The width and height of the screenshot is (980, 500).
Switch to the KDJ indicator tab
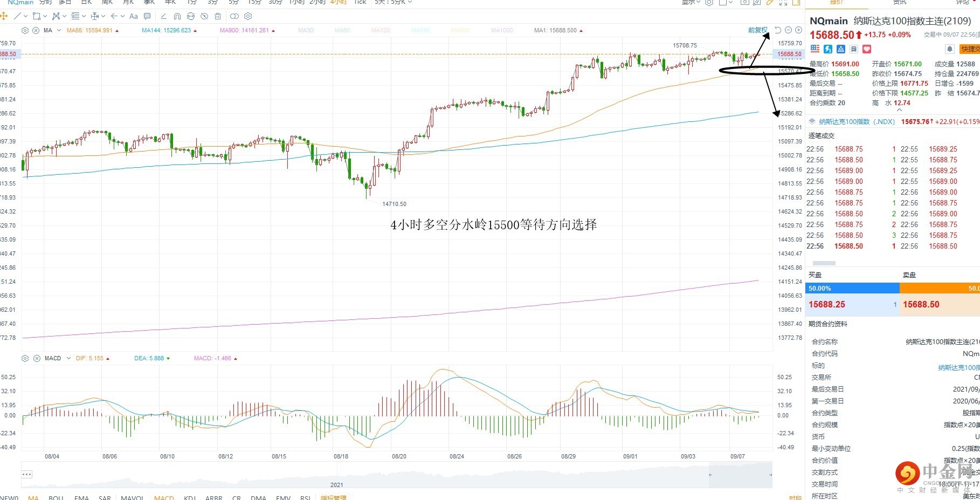(190, 497)
